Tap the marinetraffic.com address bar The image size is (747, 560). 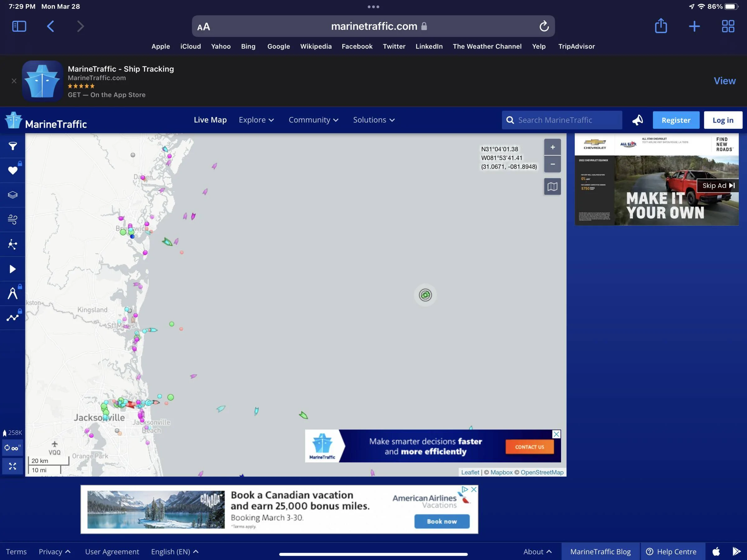pos(373,26)
